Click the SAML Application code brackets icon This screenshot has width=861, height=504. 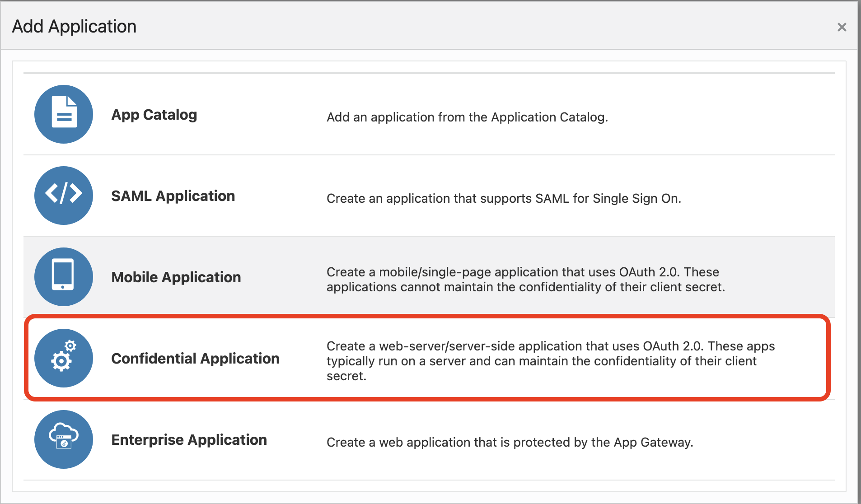tap(64, 196)
